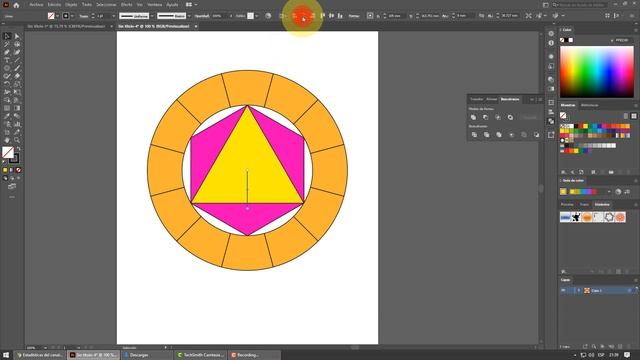Switch Swatches to thumbnail view

[634, 116]
